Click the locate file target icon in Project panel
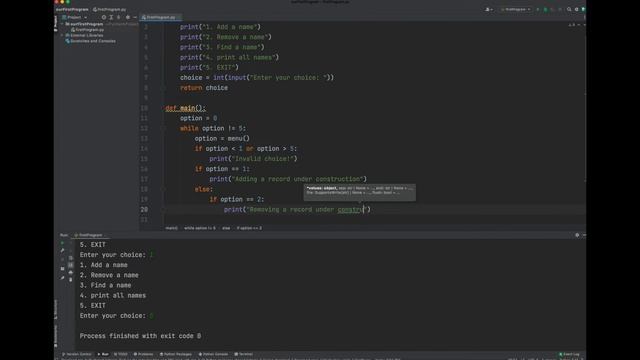Screen dimensions: 640x360 104,18
